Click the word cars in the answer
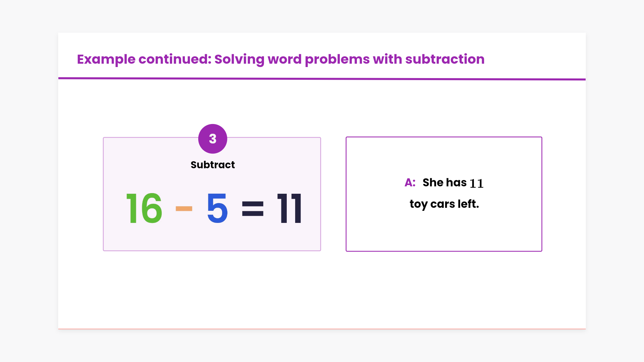Viewport: 644px width, 362px height. pos(442,204)
